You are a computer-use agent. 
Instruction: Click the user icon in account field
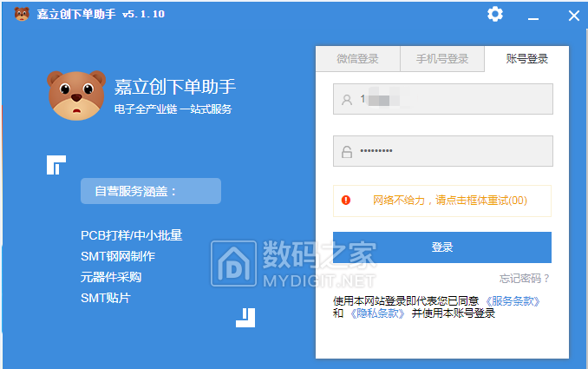347,100
